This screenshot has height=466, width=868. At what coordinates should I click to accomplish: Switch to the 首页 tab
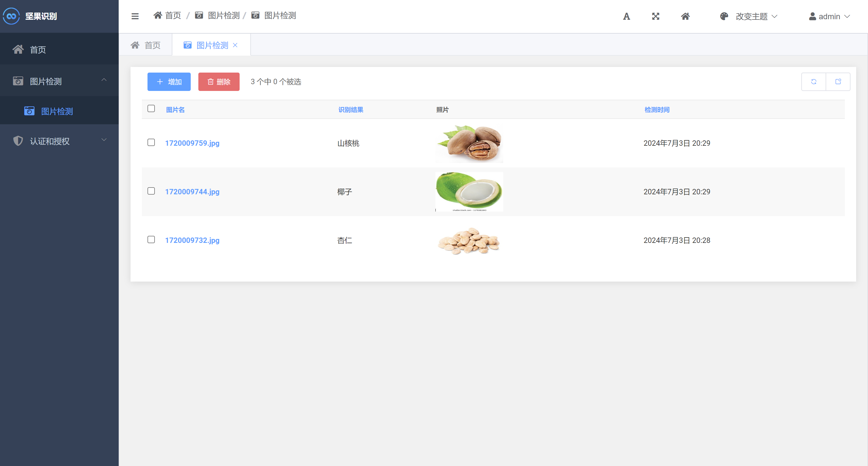point(146,45)
